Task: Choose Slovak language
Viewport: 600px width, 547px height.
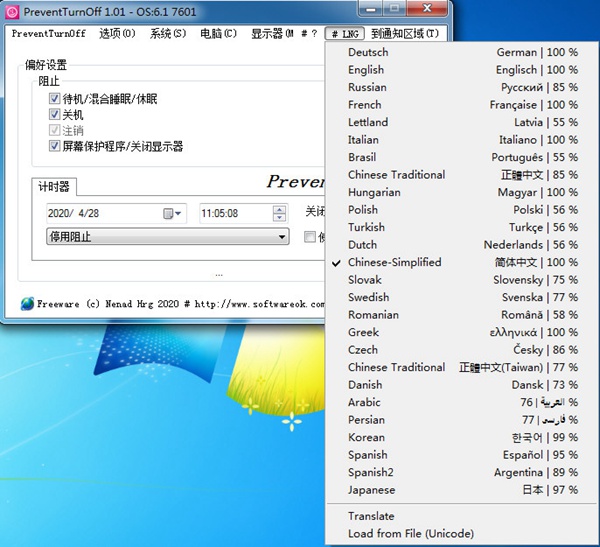Action: (x=463, y=280)
